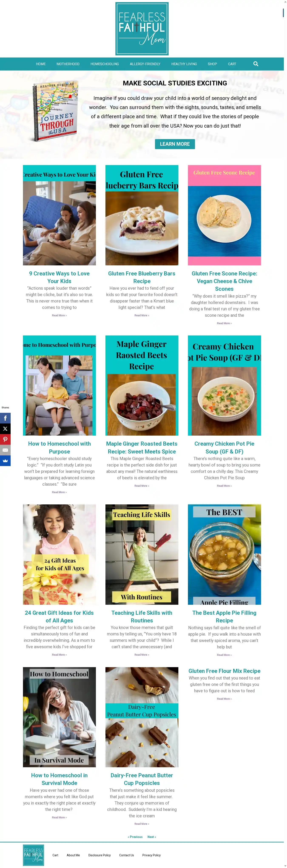Screen dimensions: 287x868
Task: Share page via X sidebar icon
Action: click(x=5, y=429)
